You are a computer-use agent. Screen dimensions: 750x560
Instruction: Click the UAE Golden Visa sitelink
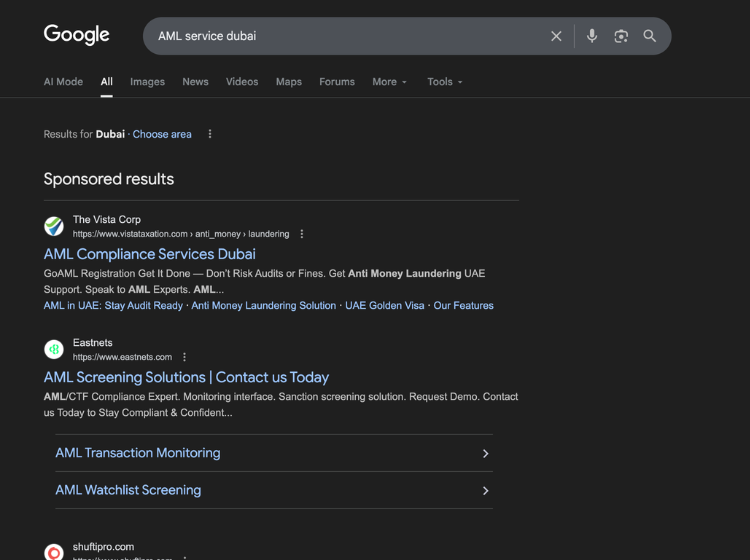(385, 306)
